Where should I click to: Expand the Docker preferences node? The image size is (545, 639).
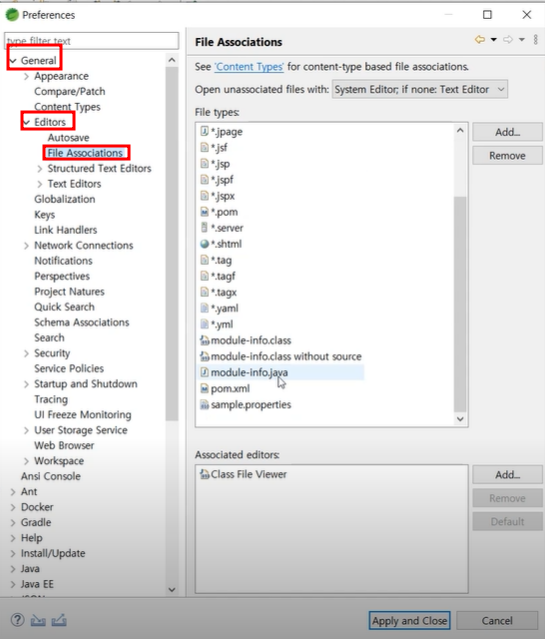(13, 507)
